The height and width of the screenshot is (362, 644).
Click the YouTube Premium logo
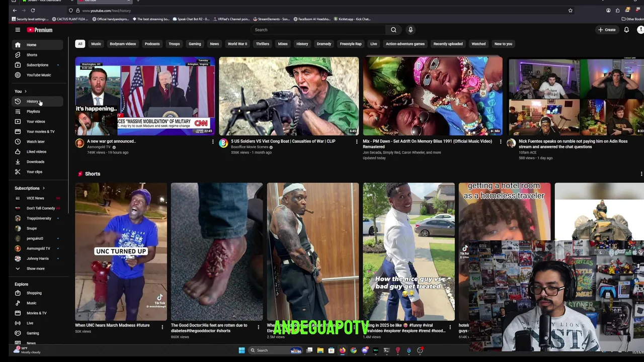40,30
